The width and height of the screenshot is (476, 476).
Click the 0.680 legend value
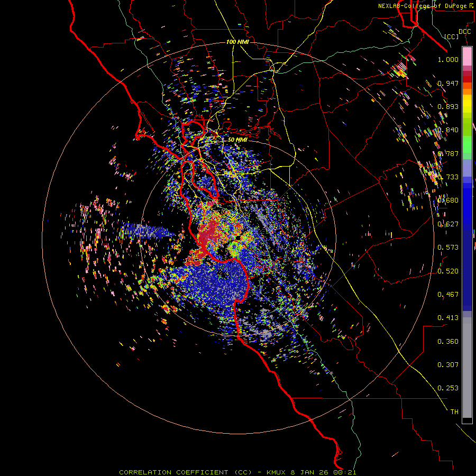tap(448, 200)
